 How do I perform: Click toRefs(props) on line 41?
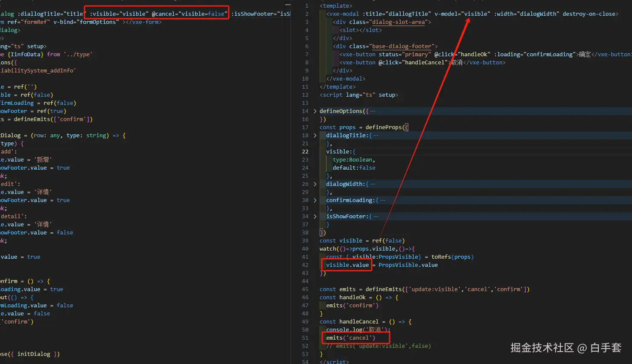tap(452, 257)
